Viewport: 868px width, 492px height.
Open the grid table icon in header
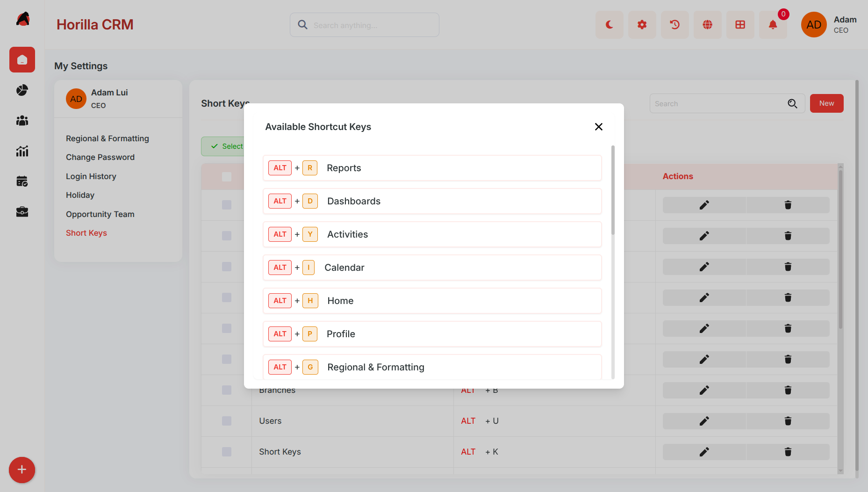(740, 25)
